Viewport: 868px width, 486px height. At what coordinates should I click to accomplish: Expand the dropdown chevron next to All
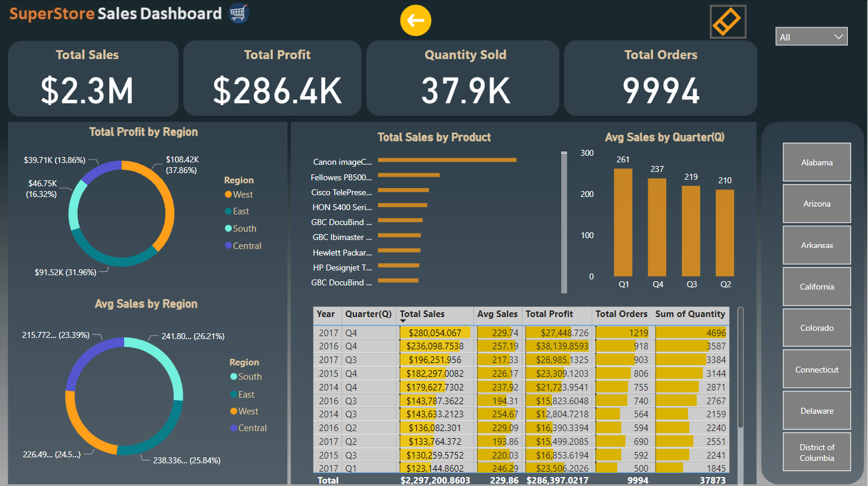[839, 37]
